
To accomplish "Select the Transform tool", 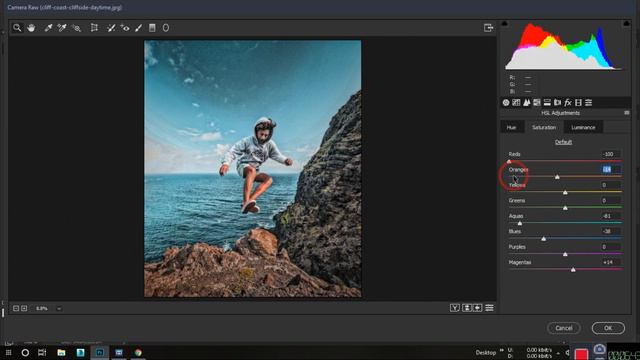I will pos(94,28).
